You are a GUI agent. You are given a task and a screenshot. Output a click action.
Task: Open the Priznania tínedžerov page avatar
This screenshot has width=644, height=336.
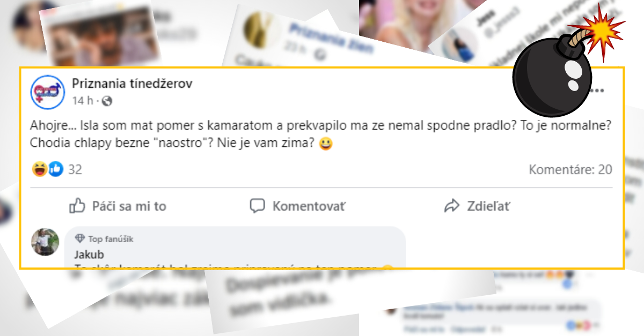47,91
